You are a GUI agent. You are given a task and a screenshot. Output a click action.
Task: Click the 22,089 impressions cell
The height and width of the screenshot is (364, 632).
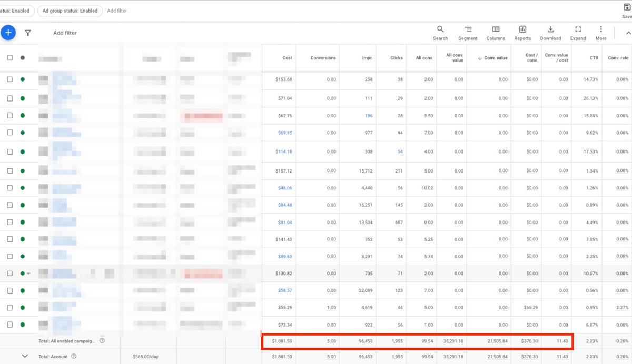(x=365, y=290)
